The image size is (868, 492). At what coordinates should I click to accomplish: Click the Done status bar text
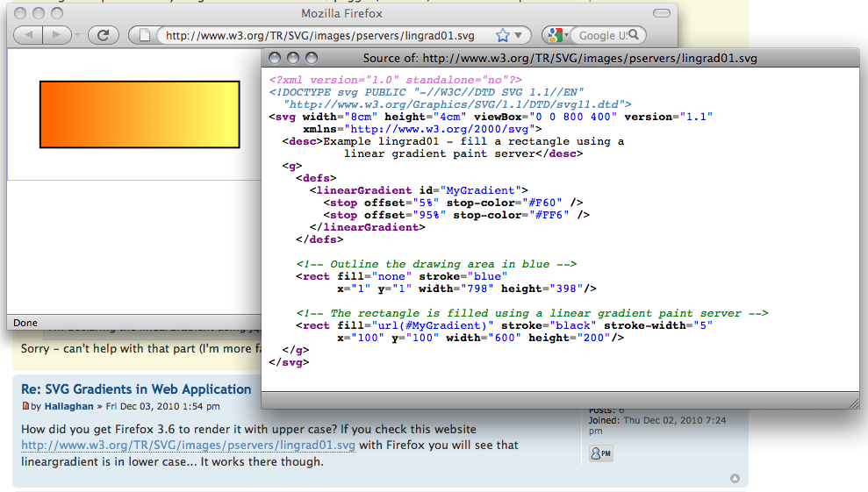[25, 323]
